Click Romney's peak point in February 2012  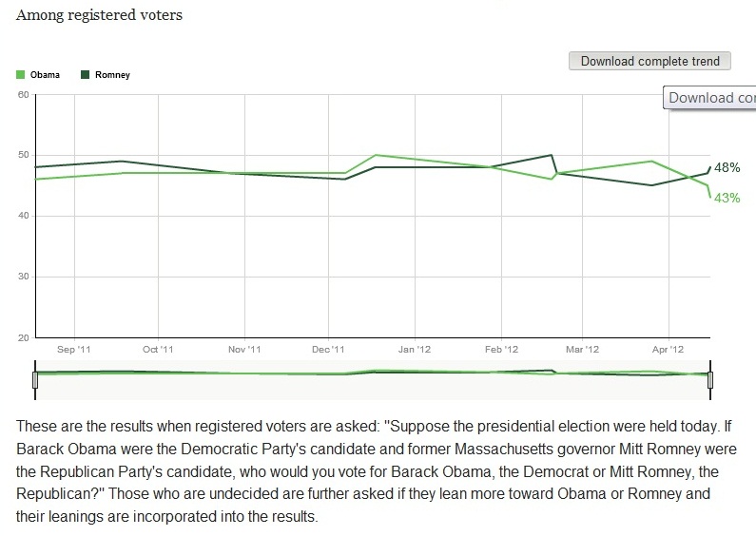[552, 155]
